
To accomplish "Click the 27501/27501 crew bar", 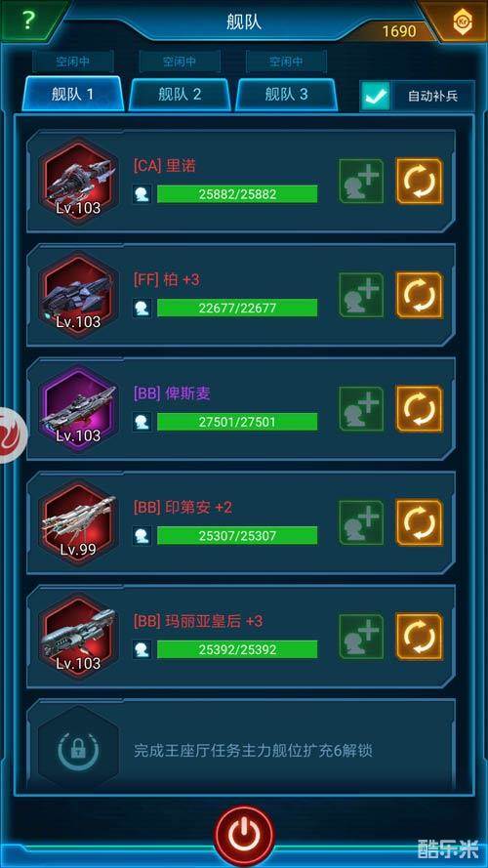I will (x=237, y=422).
